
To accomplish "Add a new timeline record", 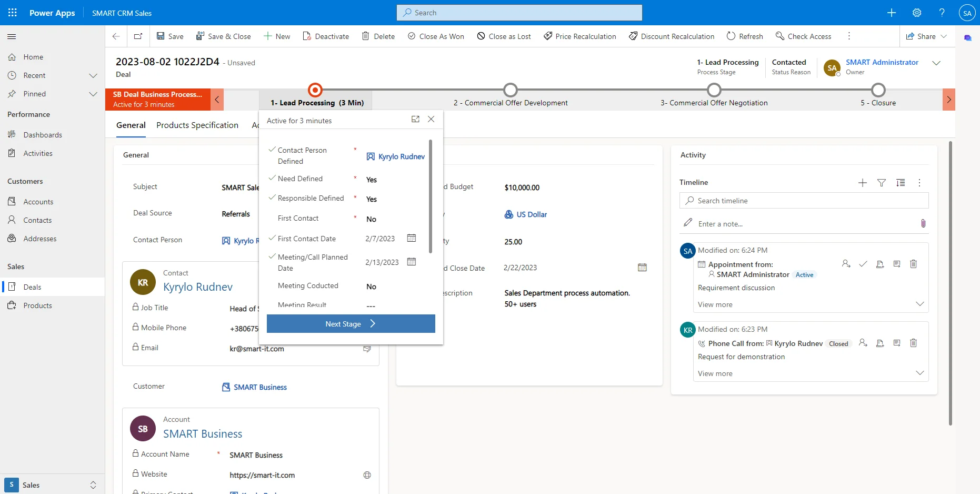I will (862, 183).
